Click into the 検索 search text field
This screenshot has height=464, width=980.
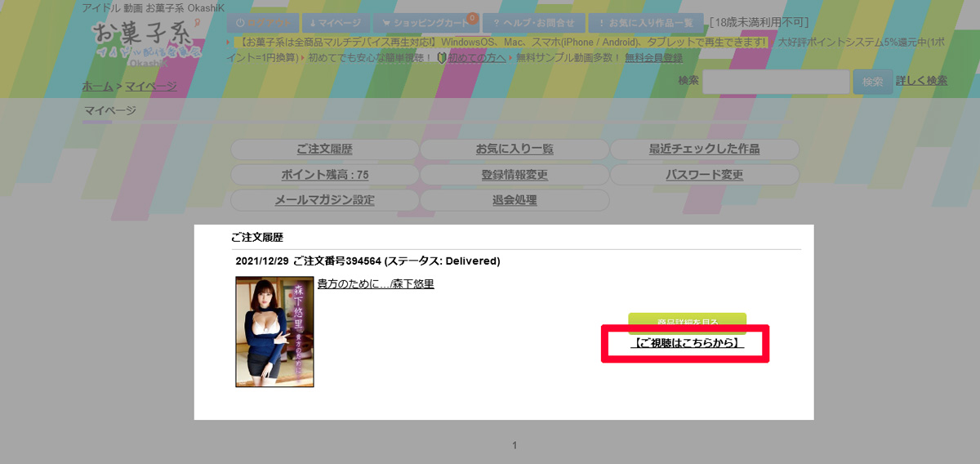[776, 82]
